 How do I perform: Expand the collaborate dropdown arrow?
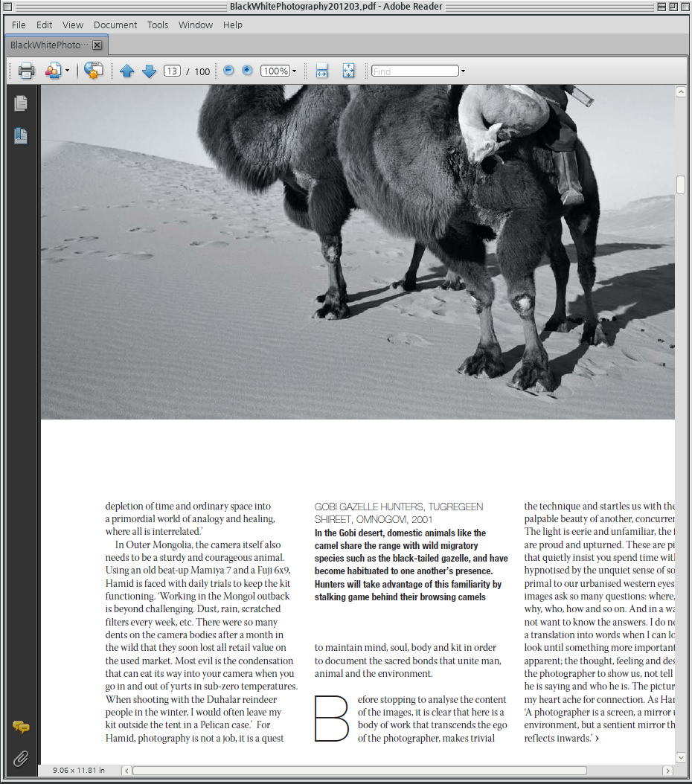coord(67,71)
